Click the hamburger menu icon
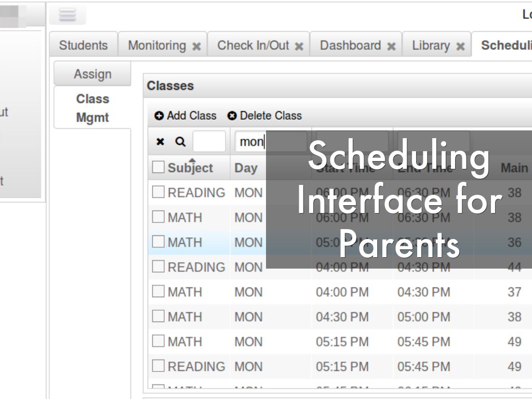 coord(68,15)
